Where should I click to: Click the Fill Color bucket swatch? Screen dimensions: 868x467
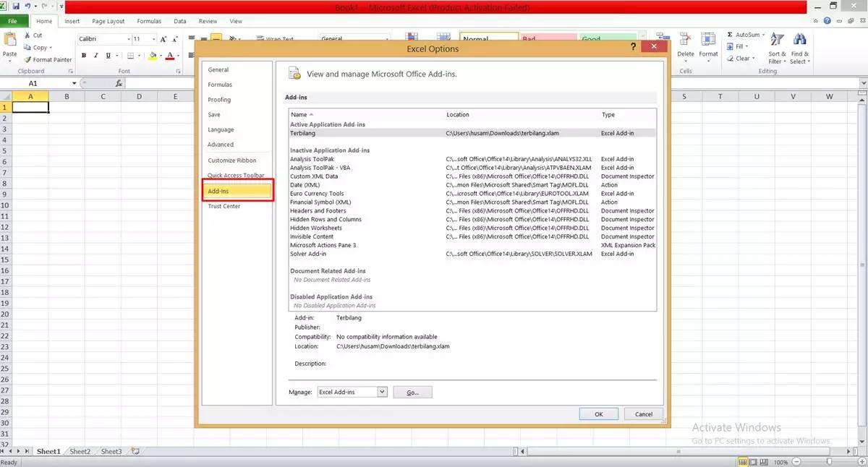point(152,56)
